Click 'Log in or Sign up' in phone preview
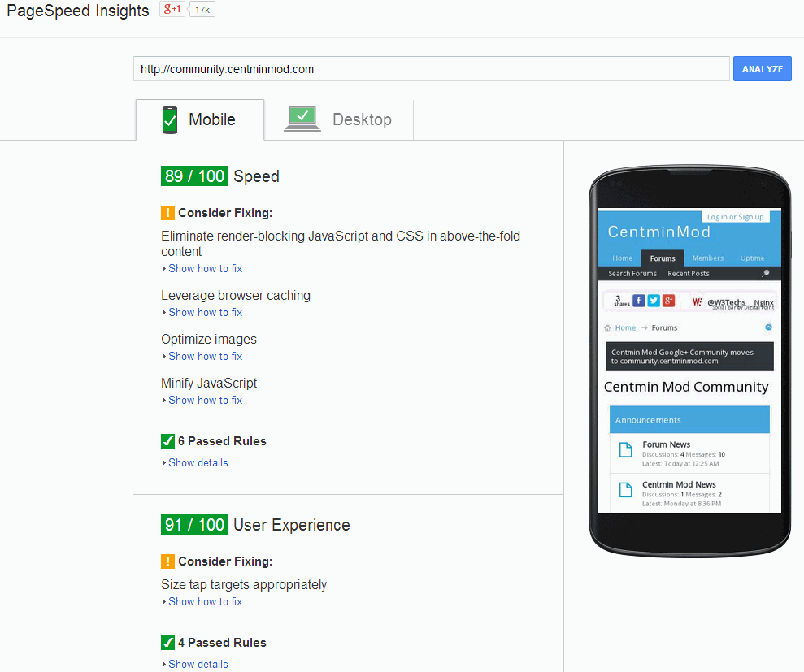This screenshot has width=804, height=672. pos(735,217)
